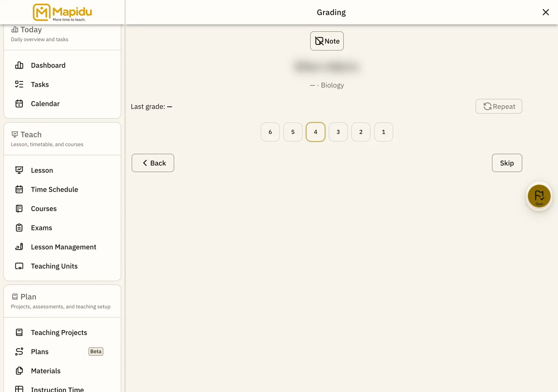Image resolution: width=558 pixels, height=392 pixels.
Task: Select grade 6
Action: (x=270, y=132)
